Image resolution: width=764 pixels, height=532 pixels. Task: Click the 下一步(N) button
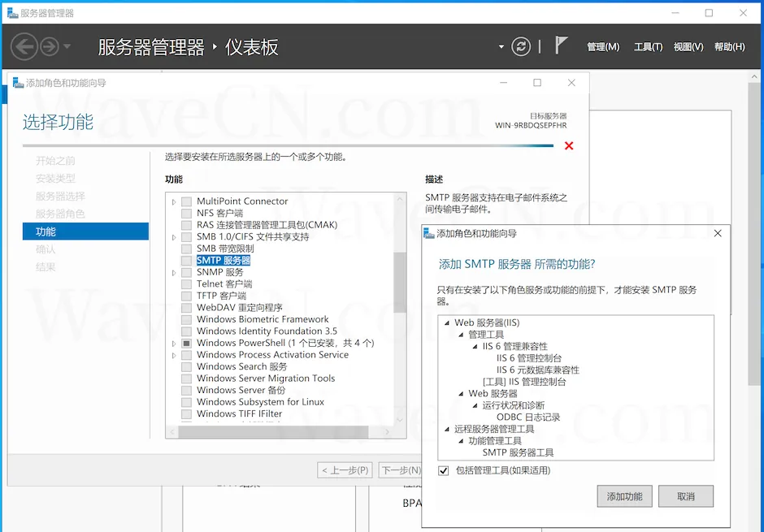(401, 470)
